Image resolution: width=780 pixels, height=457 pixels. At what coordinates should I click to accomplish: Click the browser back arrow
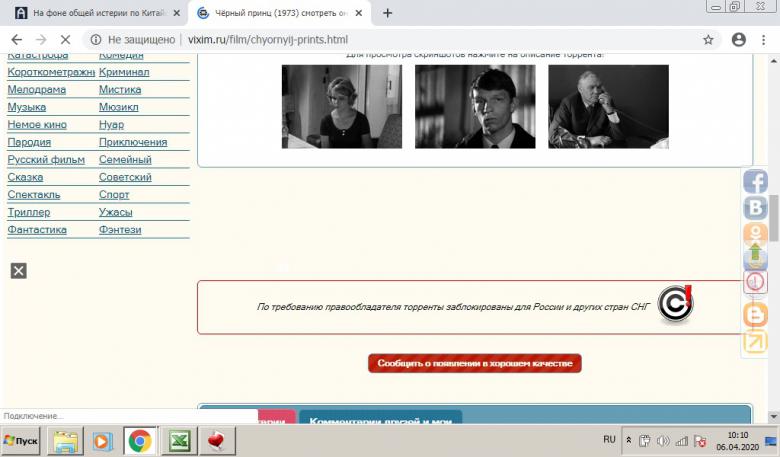point(16,40)
